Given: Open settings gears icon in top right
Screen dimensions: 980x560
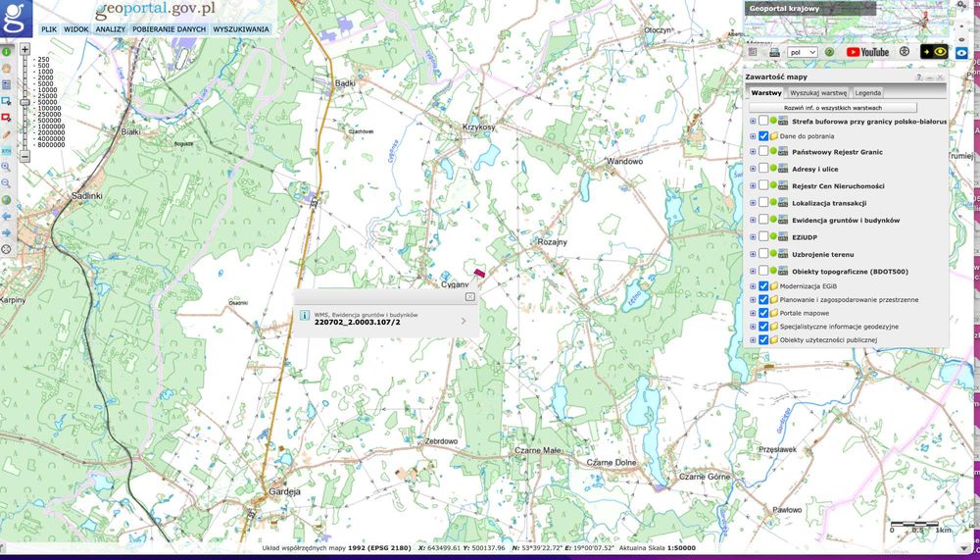Looking at the screenshot, I should [x=962, y=5].
